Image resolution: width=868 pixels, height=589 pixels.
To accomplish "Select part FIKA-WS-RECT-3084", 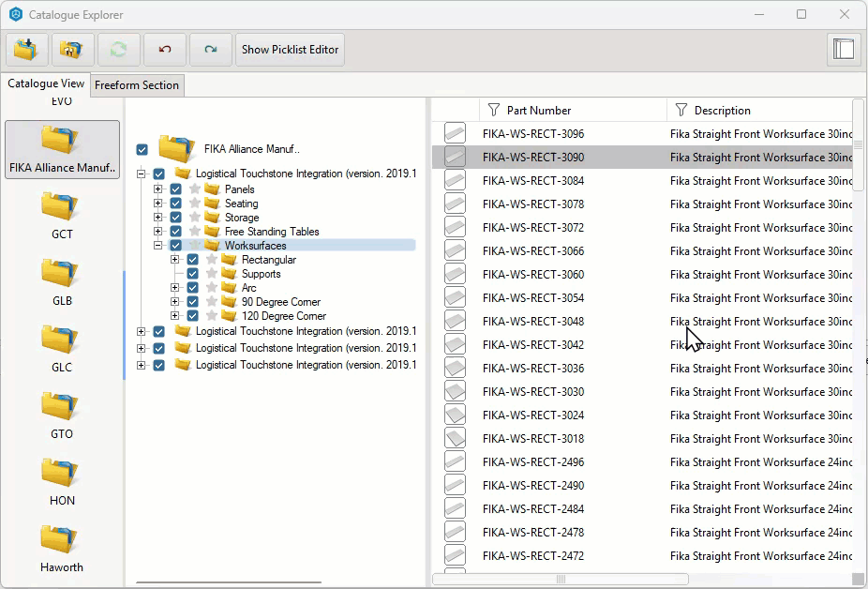I will click(x=642, y=181).
